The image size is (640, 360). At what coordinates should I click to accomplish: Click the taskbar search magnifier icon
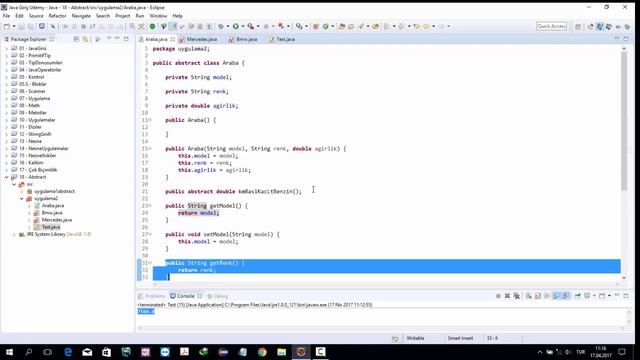pyautogui.click(x=29, y=352)
